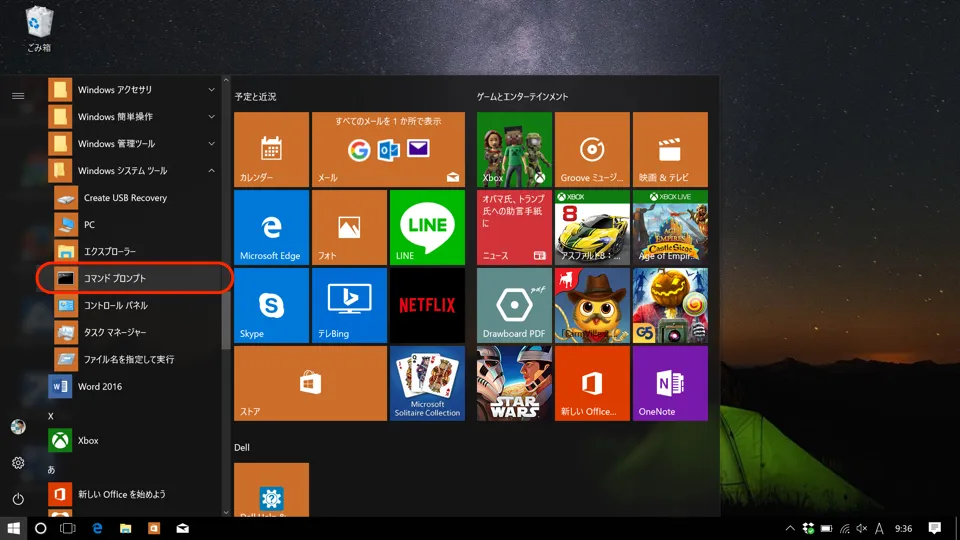Launch the Age of Empires Castle Siege tile
Screen dimensions: 960x540
tap(670, 227)
